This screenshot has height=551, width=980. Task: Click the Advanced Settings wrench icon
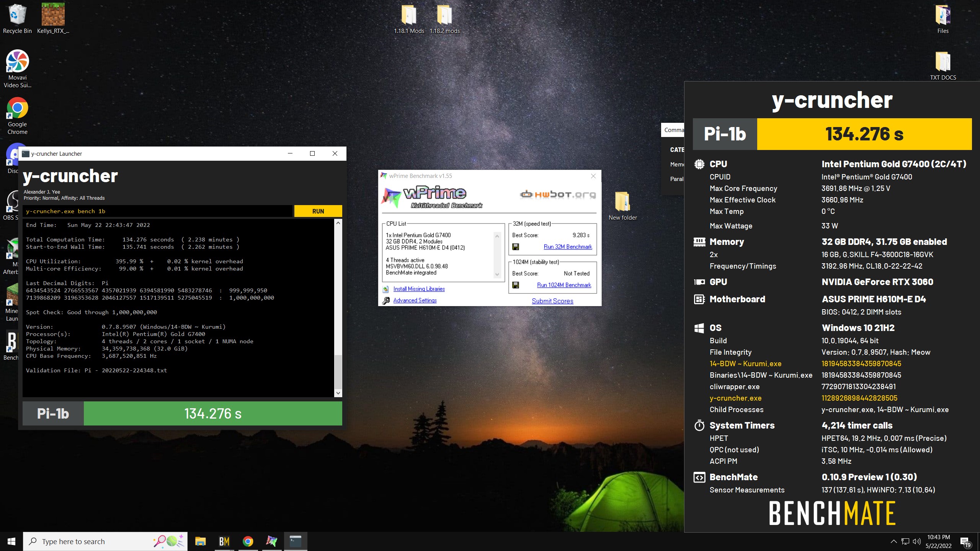click(x=386, y=301)
